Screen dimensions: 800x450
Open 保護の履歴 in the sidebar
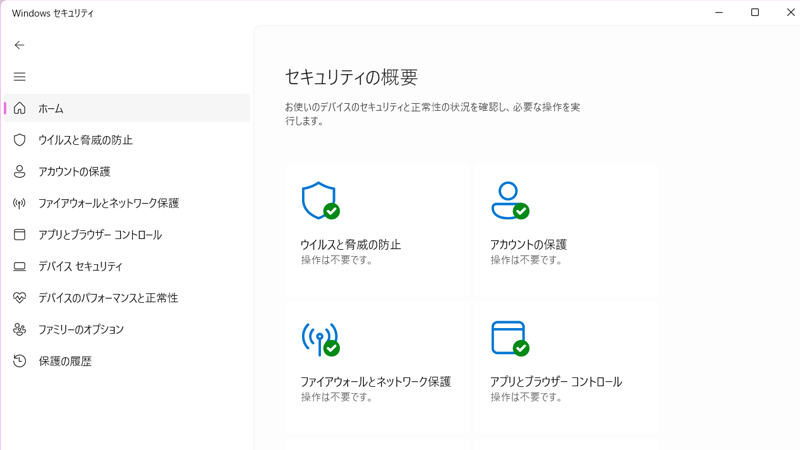tap(127, 361)
